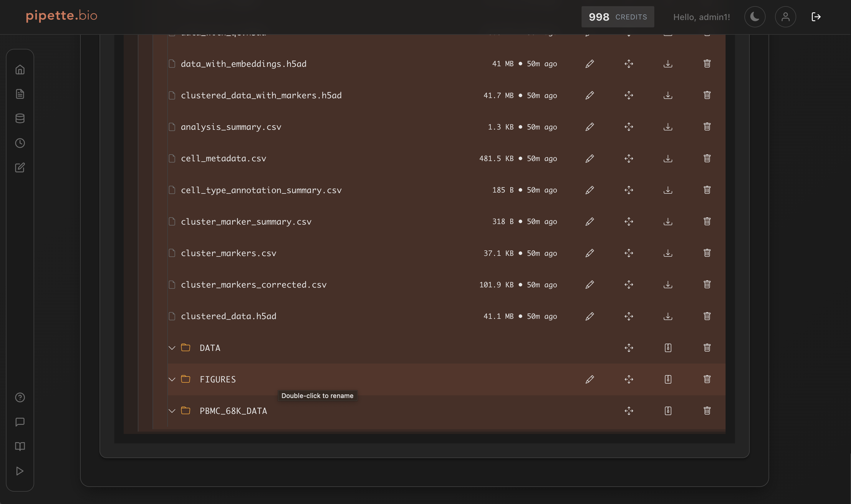This screenshot has height=504, width=851.
Task: Expand the PBMC_68K_DATA folder chevron
Action: 172,411
